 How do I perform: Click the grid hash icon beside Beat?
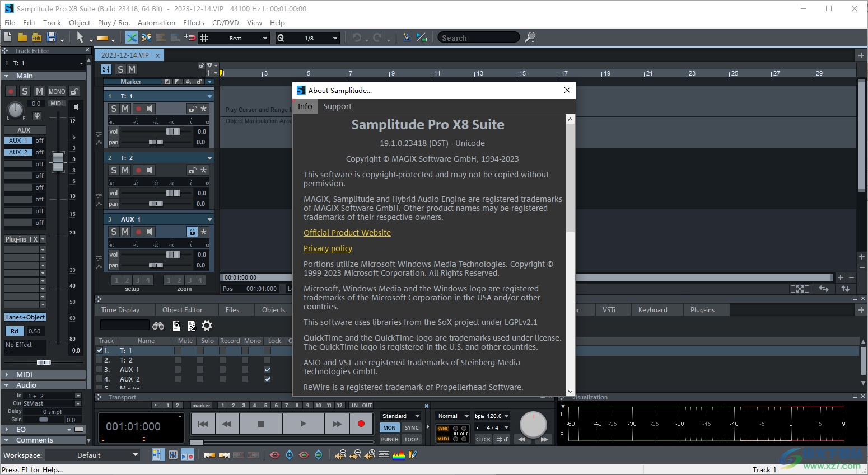click(204, 37)
